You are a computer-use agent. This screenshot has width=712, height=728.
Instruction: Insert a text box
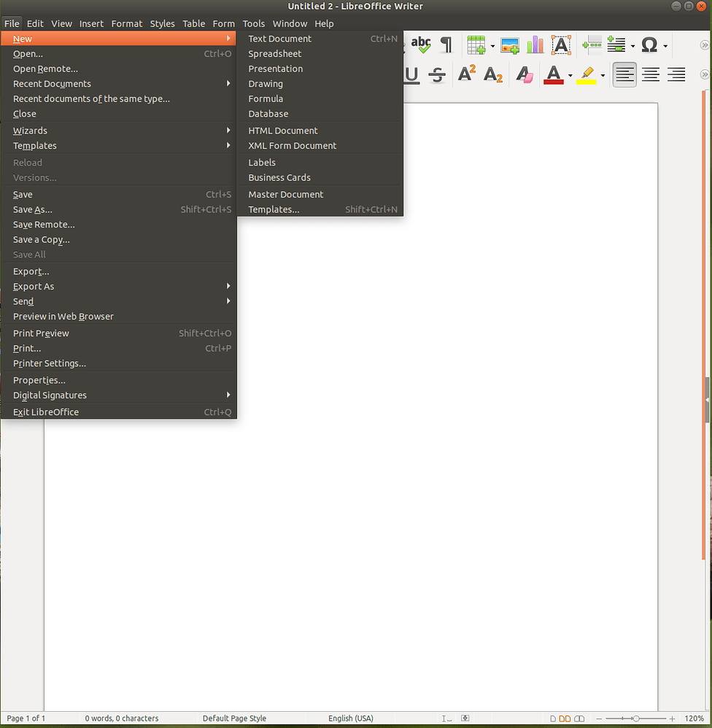tap(560, 44)
